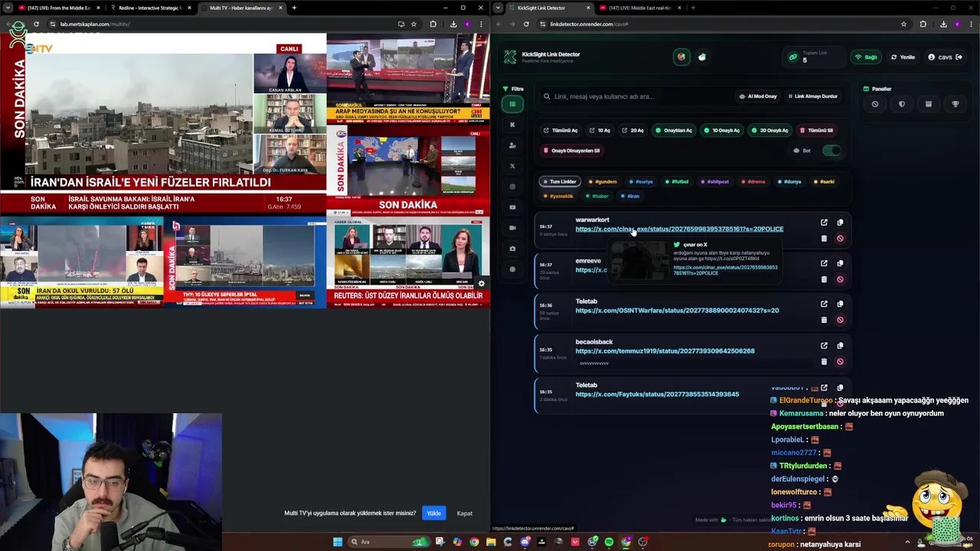Click the Onaylıları Aç button
The image size is (980, 551).
coord(674,130)
